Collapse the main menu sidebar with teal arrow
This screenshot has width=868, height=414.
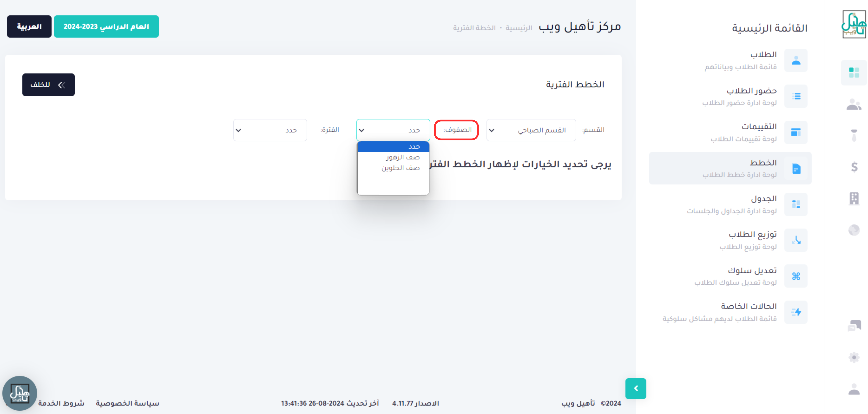coord(635,388)
